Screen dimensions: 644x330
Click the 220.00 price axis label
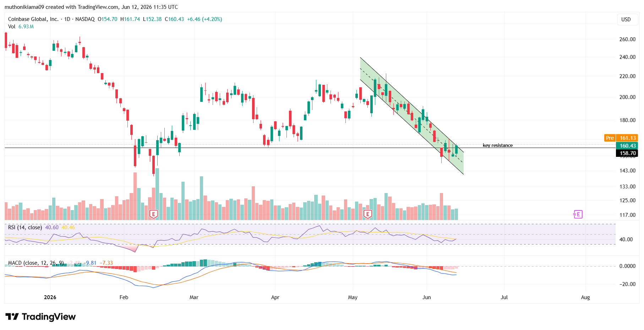pos(627,76)
